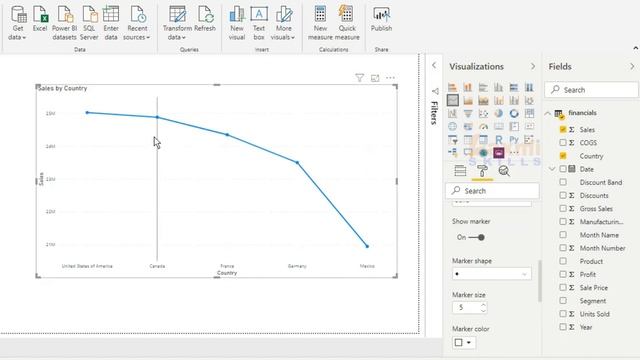
Task: Pick the Gauge visualization
Action: pos(483,127)
